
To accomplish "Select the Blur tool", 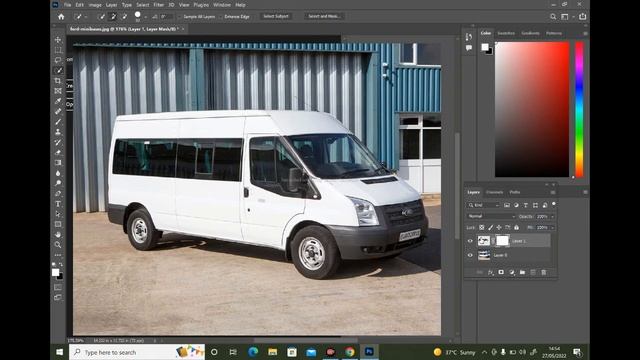I will 58,173.
